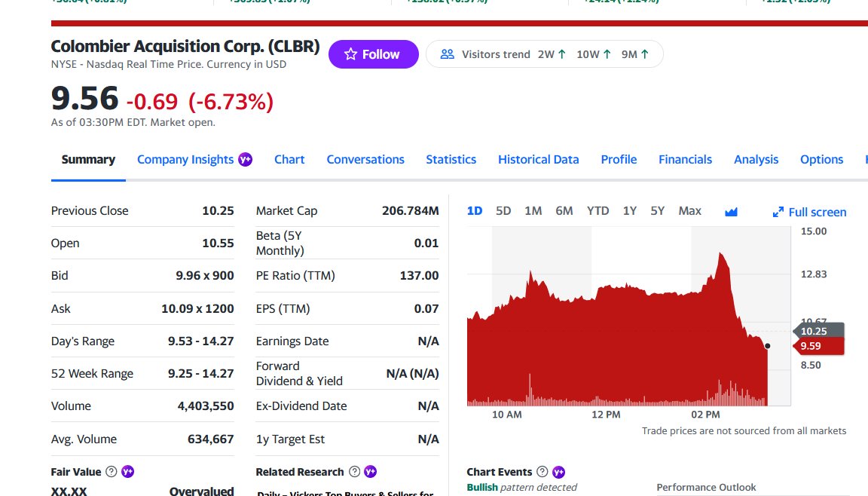Go to the Options tab
Image resolution: width=868 pixels, height=496 pixels.
pyautogui.click(x=821, y=160)
